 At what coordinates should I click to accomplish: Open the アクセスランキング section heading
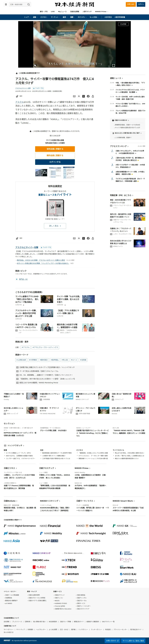click(x=119, y=146)
